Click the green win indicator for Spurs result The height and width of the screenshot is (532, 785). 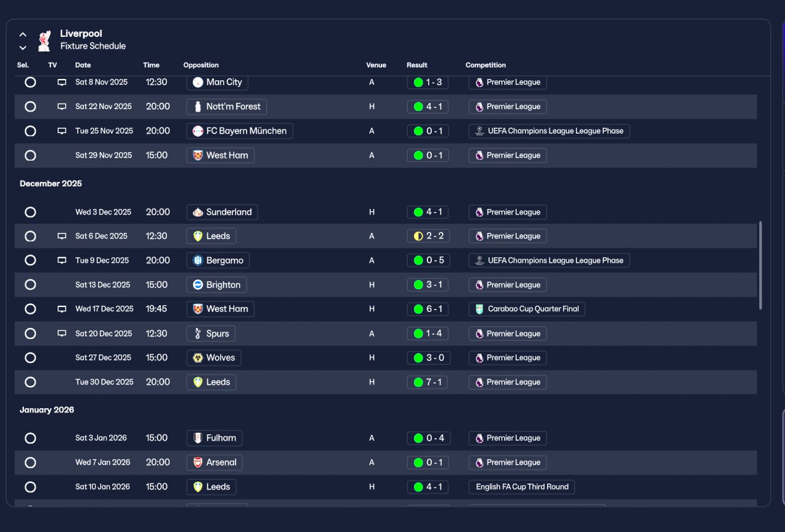[x=418, y=333]
